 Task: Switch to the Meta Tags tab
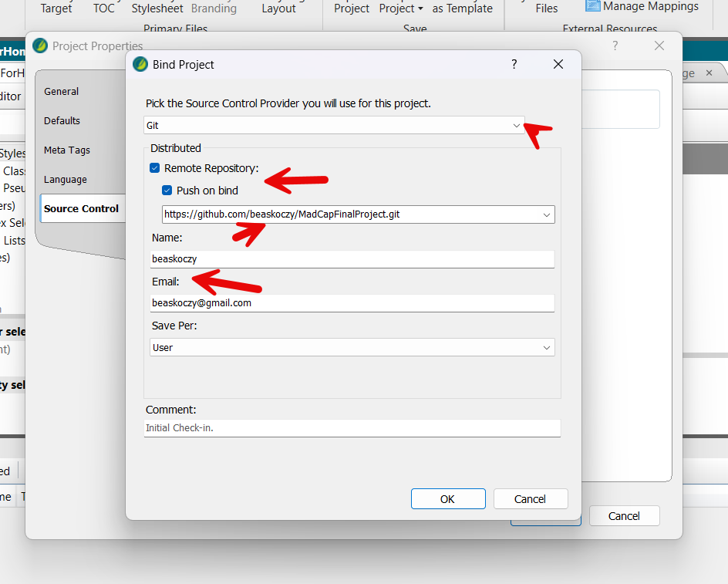click(67, 150)
